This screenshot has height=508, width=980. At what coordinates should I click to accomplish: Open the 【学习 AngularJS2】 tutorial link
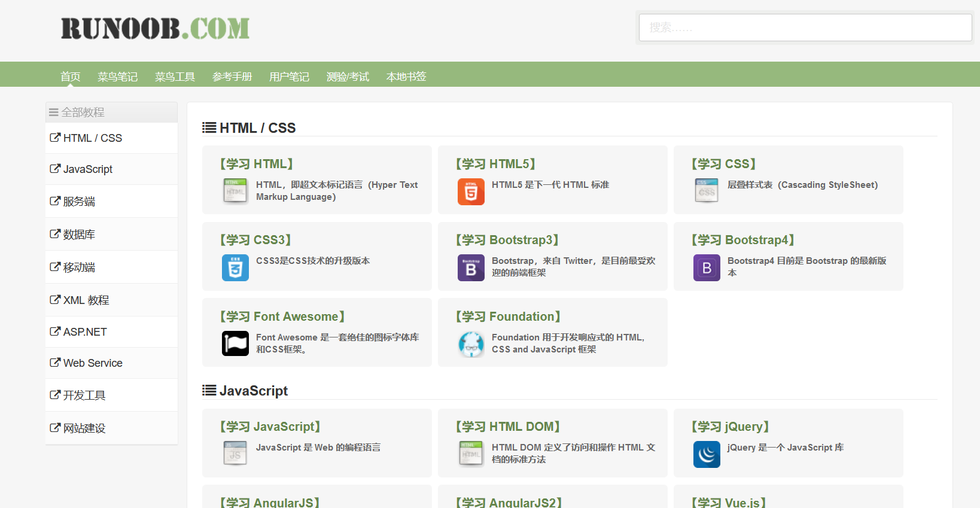[509, 502]
